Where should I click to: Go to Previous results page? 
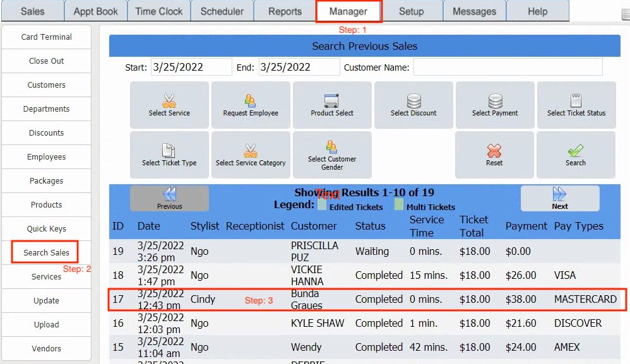(x=169, y=198)
